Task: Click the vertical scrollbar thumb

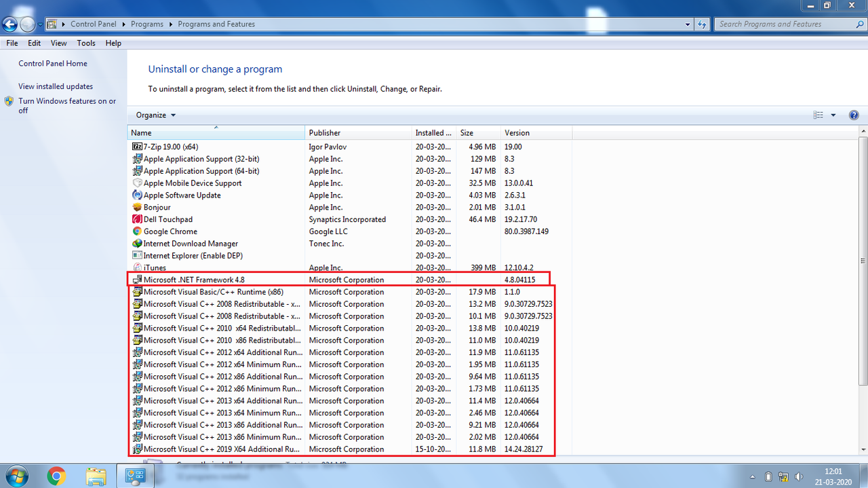Action: pyautogui.click(x=863, y=261)
